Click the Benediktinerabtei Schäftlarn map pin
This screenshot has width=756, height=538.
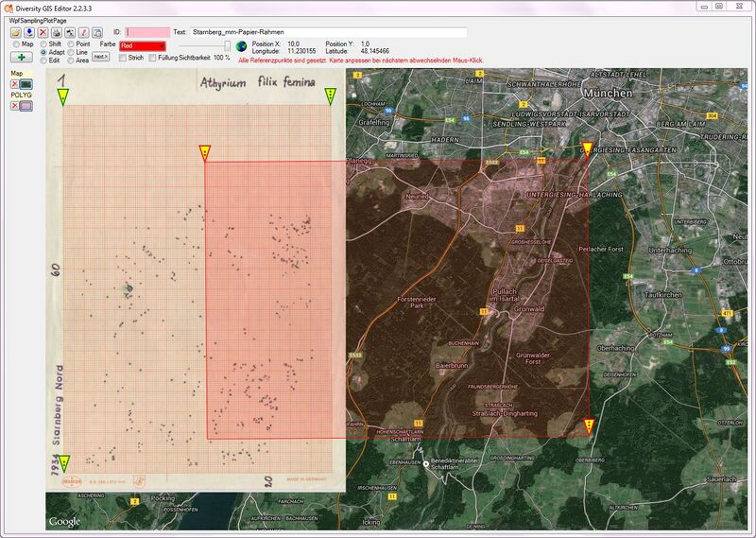[426, 464]
